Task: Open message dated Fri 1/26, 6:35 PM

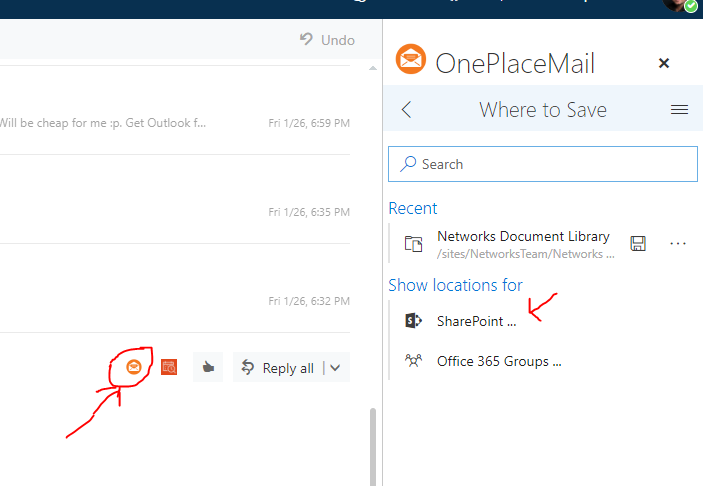Action: tap(175, 199)
